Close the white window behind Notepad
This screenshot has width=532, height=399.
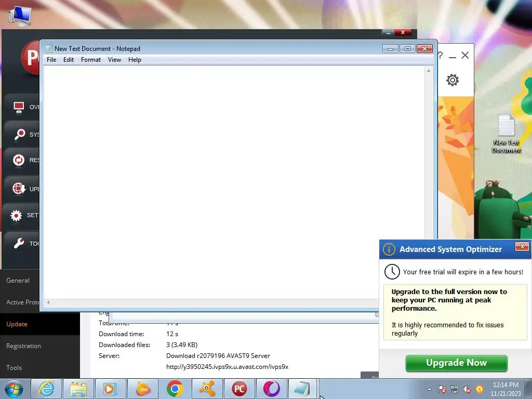[465, 55]
